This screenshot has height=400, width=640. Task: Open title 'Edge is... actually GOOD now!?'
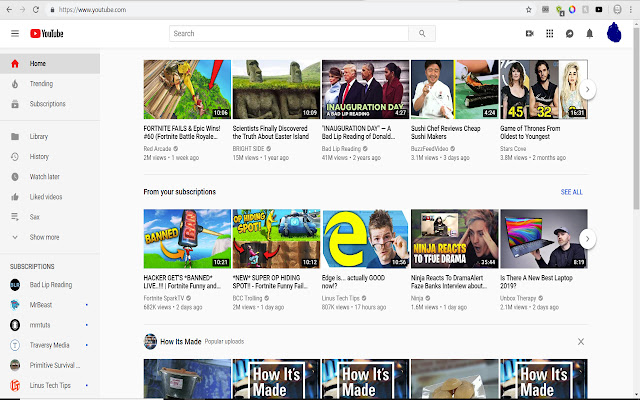pyautogui.click(x=353, y=282)
